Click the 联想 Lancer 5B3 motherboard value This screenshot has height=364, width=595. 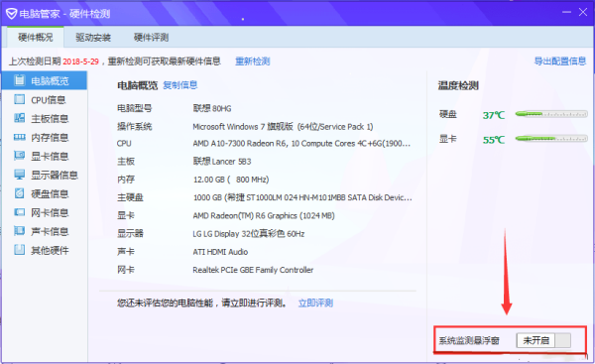point(222,162)
